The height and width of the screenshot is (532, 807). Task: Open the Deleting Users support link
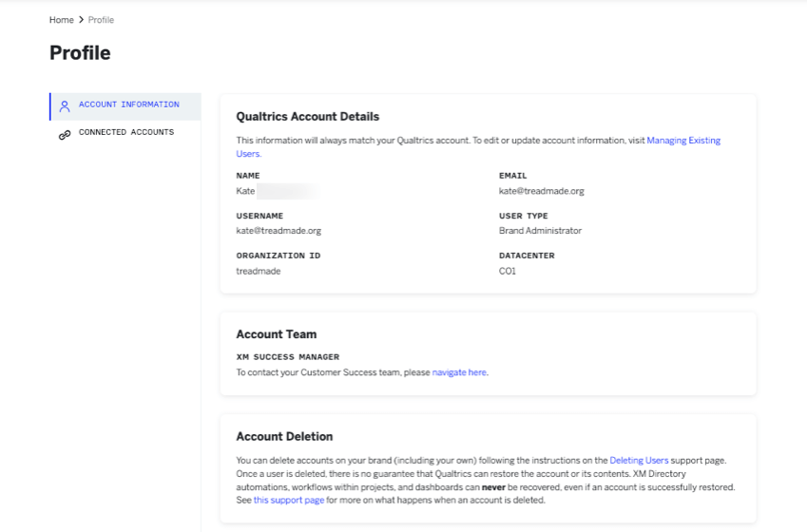click(639, 460)
